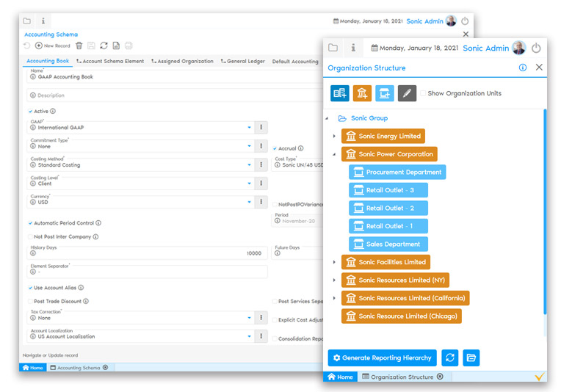Toggle the Automatic Period Control checkbox
561x392 pixels.
point(30,223)
